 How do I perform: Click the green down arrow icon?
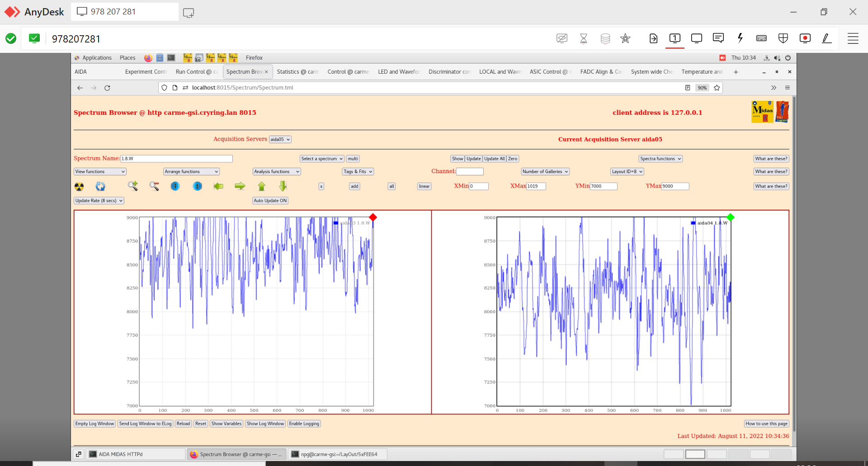point(283,186)
